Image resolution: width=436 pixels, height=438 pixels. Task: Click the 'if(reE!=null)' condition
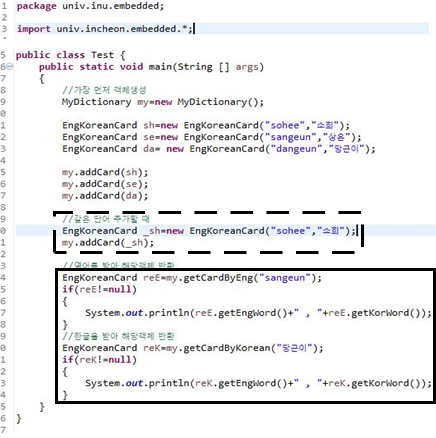99,290
